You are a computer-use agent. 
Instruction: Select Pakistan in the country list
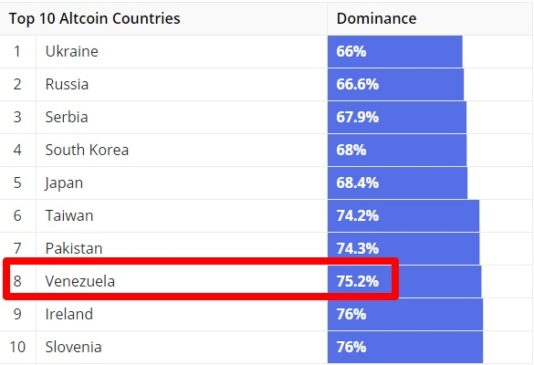(74, 248)
